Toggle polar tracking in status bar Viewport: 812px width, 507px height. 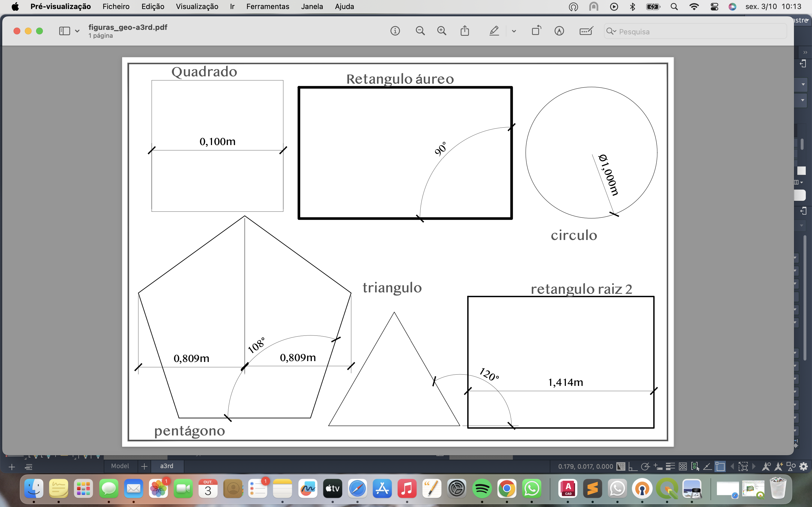click(x=645, y=466)
